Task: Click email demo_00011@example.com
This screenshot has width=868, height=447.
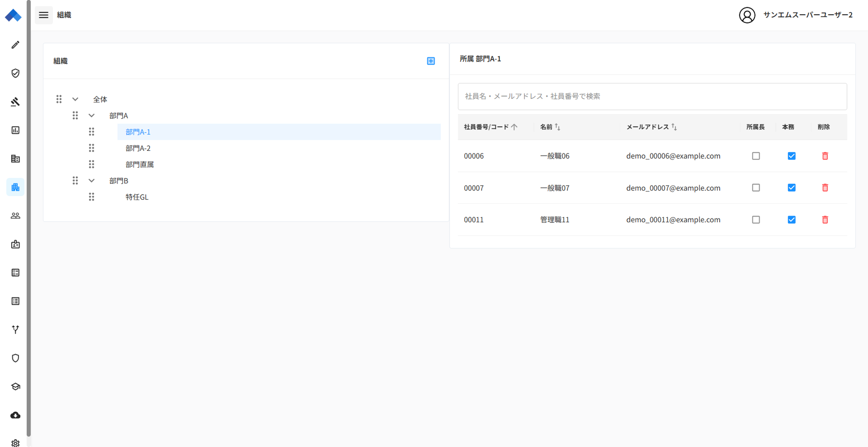Action: [x=673, y=220]
